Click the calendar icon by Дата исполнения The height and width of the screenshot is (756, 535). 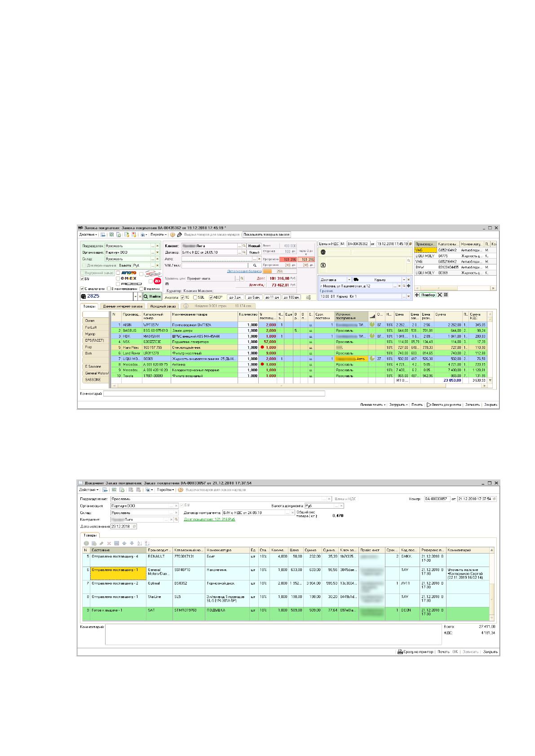[x=134, y=526]
